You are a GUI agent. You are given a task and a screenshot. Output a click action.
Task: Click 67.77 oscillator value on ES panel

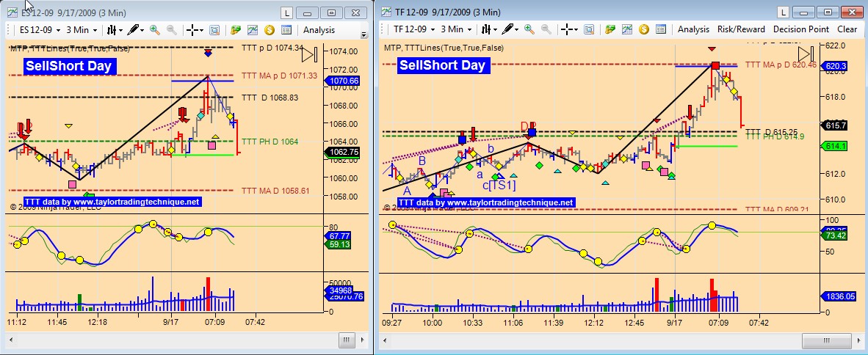click(336, 235)
